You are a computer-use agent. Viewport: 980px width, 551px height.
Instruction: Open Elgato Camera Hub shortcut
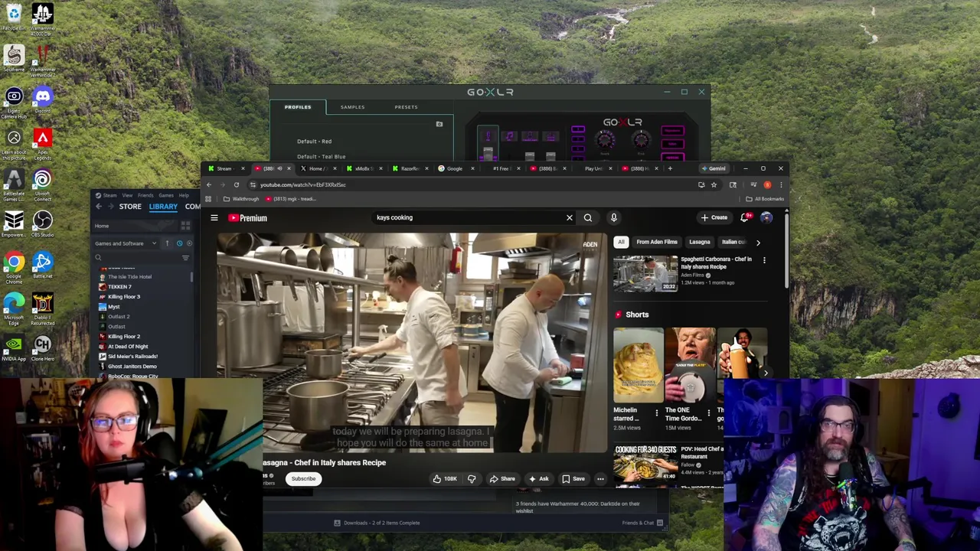[14, 103]
